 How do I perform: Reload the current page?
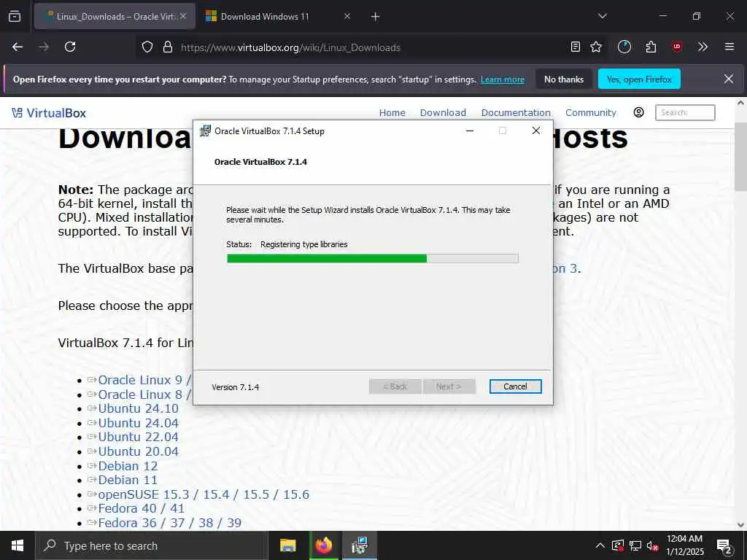tap(70, 47)
